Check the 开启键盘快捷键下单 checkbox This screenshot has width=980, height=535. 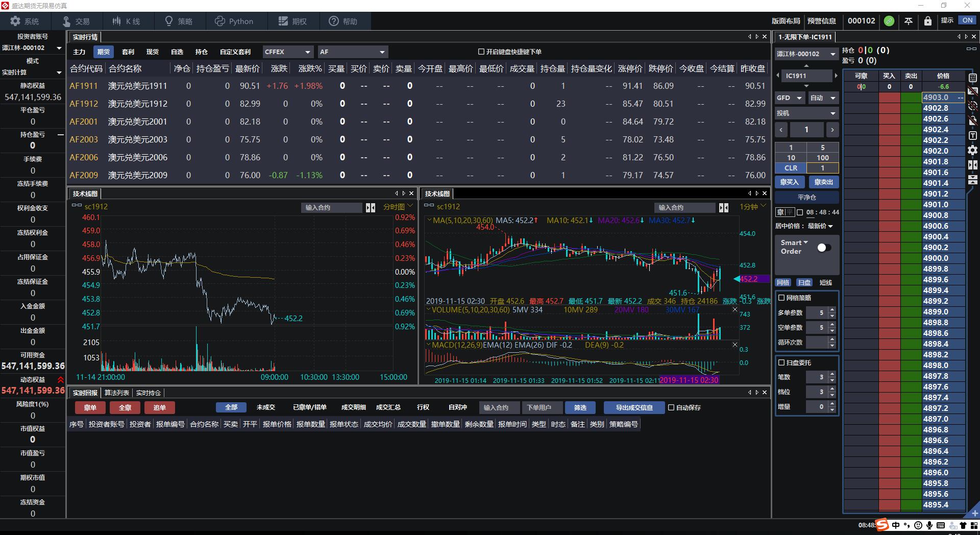(x=481, y=52)
